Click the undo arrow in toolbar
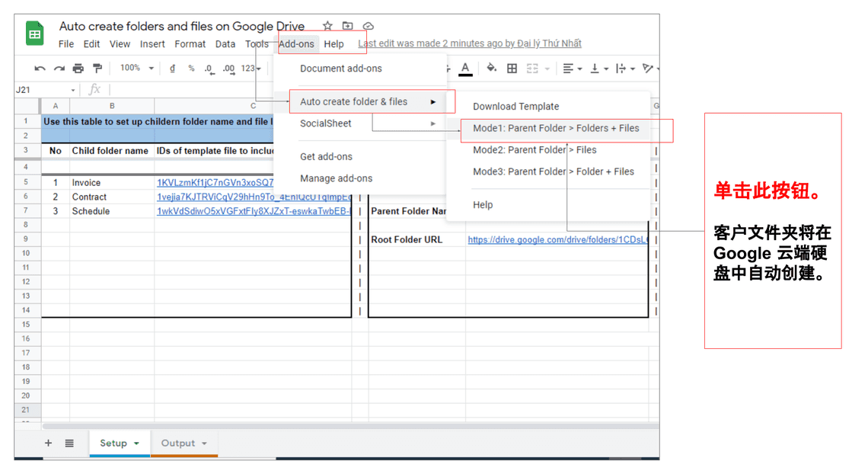 40,69
